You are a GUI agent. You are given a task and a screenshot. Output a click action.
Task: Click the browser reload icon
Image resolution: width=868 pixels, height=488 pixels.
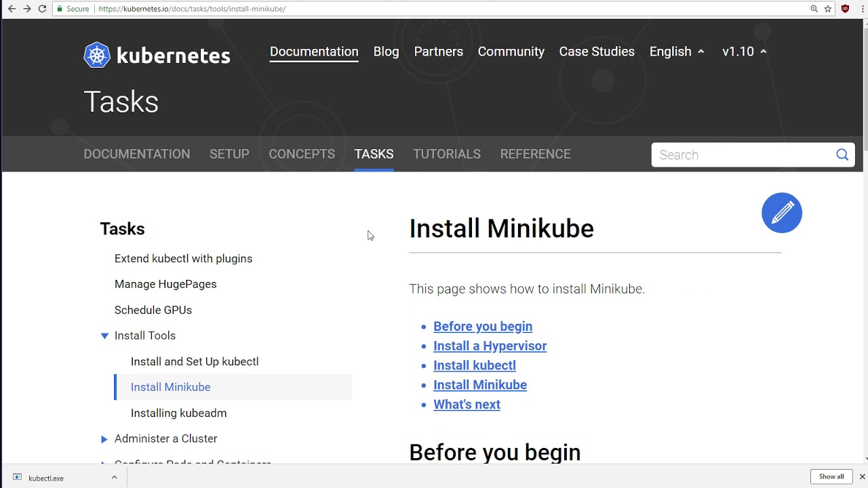coord(42,9)
